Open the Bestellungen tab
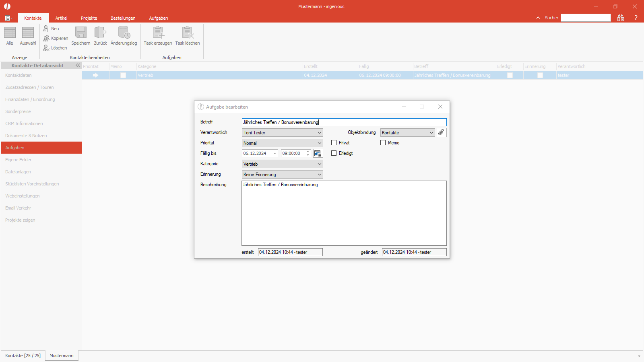Image resolution: width=644 pixels, height=362 pixels. 123,18
